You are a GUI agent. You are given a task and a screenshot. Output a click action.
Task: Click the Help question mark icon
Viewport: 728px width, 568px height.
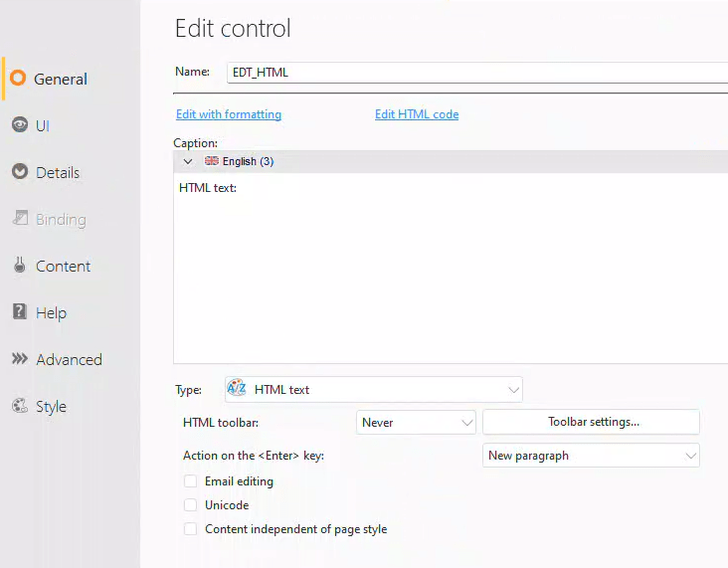(19, 312)
